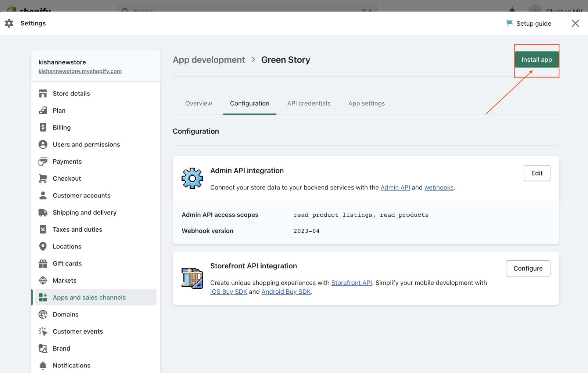Image resolution: width=588 pixels, height=373 pixels.
Task: Open Users and permissions settings
Action: [x=96, y=145]
